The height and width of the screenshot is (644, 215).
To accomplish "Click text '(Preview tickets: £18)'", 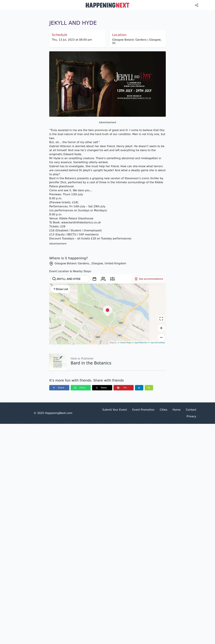I will pos(64,202).
